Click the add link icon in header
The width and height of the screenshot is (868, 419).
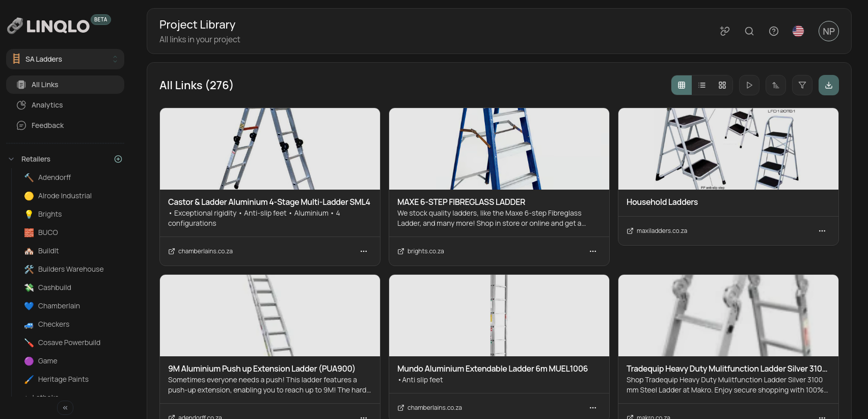(x=724, y=31)
